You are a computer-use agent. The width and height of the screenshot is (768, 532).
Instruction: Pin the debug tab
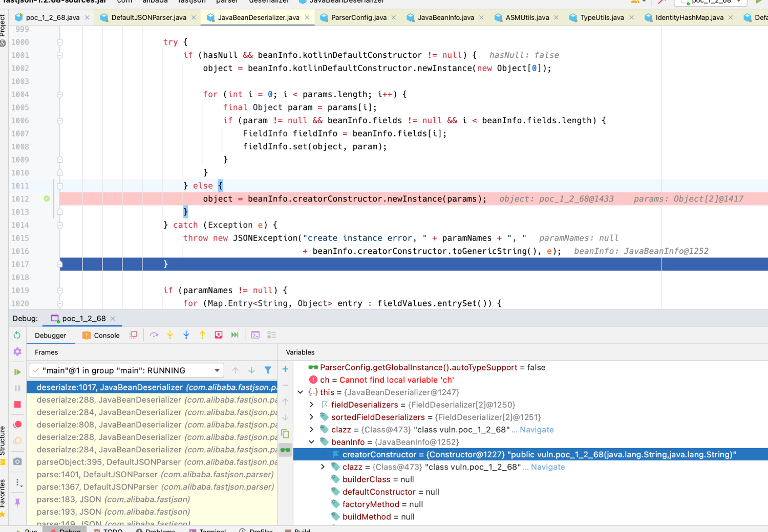[17, 502]
